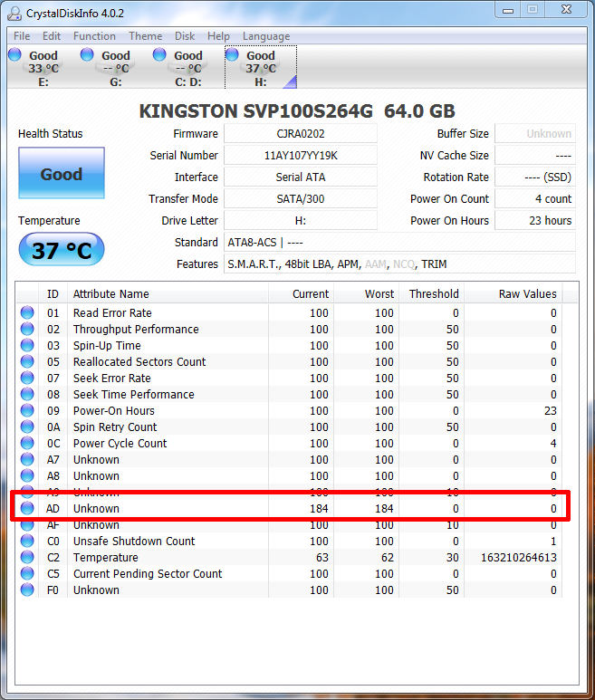Click status orb of Spin-Up Time row

click(27, 345)
